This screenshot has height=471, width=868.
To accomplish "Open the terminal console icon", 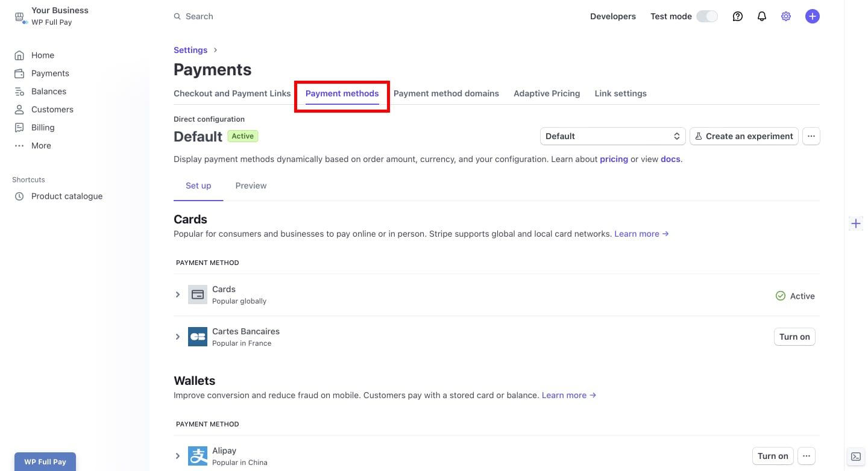I will [855, 457].
